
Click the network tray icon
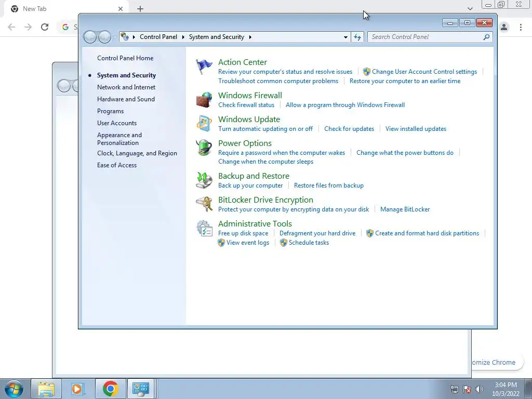(454, 389)
